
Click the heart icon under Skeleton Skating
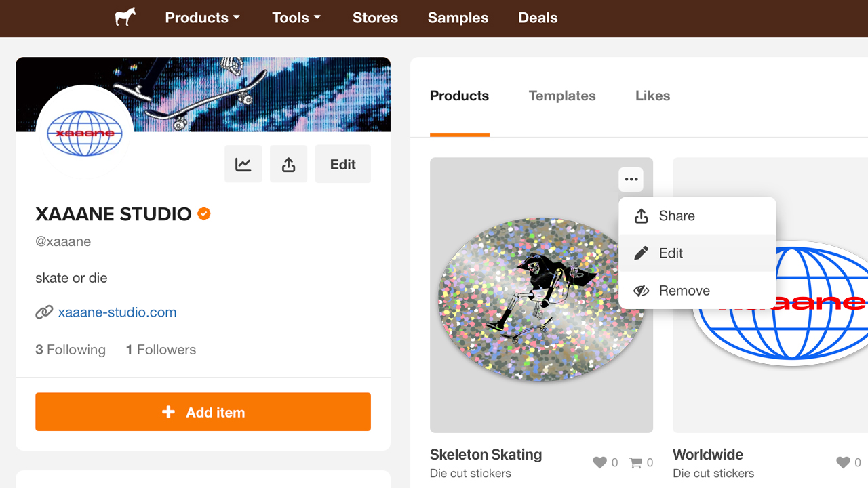tap(600, 462)
